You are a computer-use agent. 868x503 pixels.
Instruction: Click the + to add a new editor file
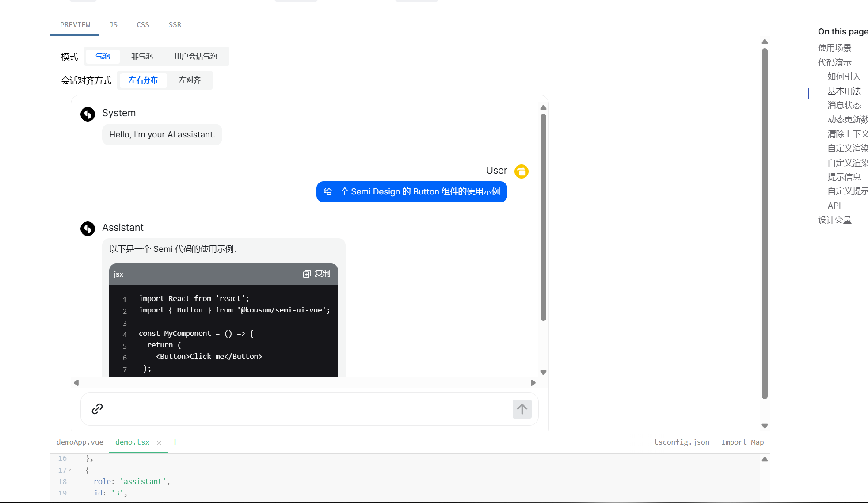(x=175, y=442)
